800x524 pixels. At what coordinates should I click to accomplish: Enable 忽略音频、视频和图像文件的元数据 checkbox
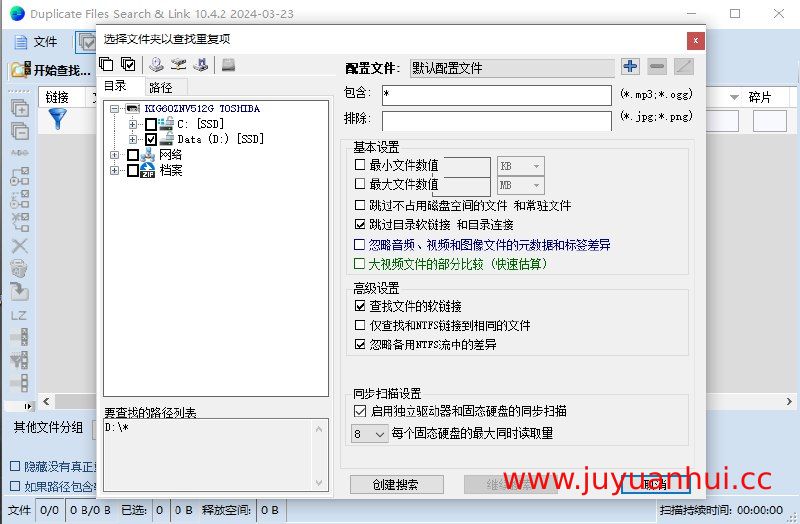pyautogui.click(x=359, y=244)
